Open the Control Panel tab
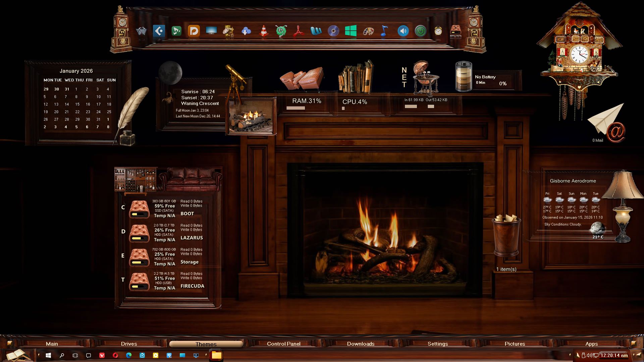Viewport: 644px width, 362px height. coord(283,344)
